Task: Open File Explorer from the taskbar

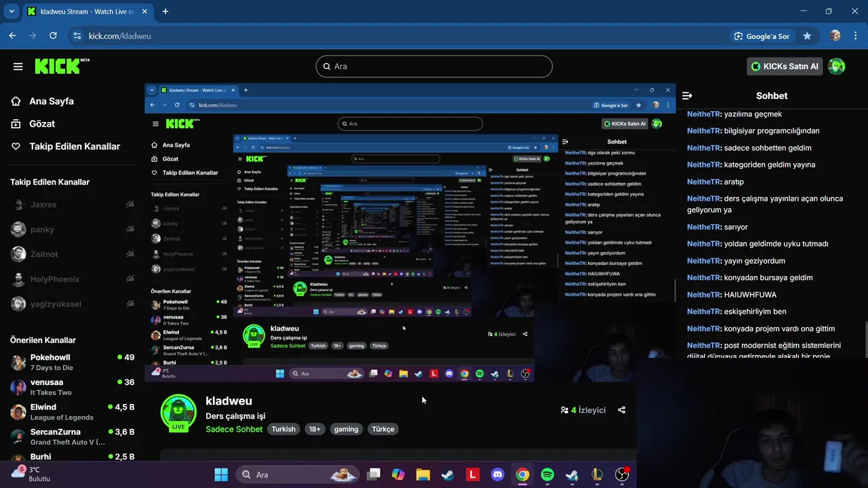Action: coord(423,474)
